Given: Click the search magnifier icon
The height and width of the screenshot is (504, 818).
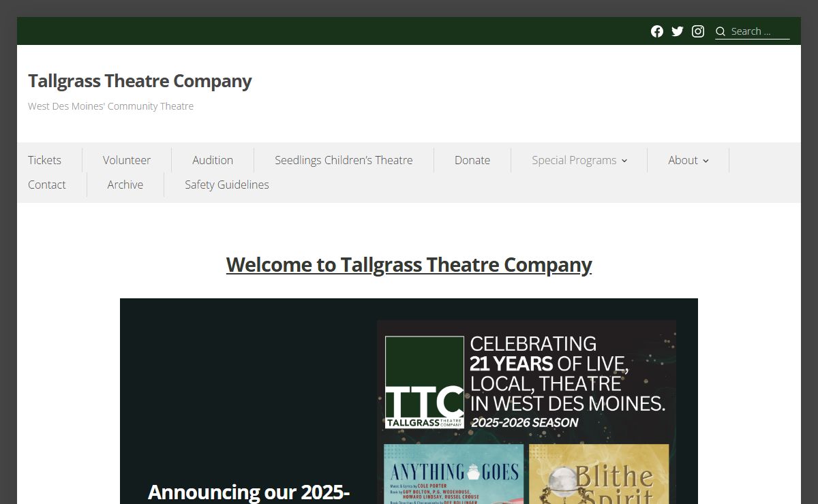Looking at the screenshot, I should click(721, 31).
